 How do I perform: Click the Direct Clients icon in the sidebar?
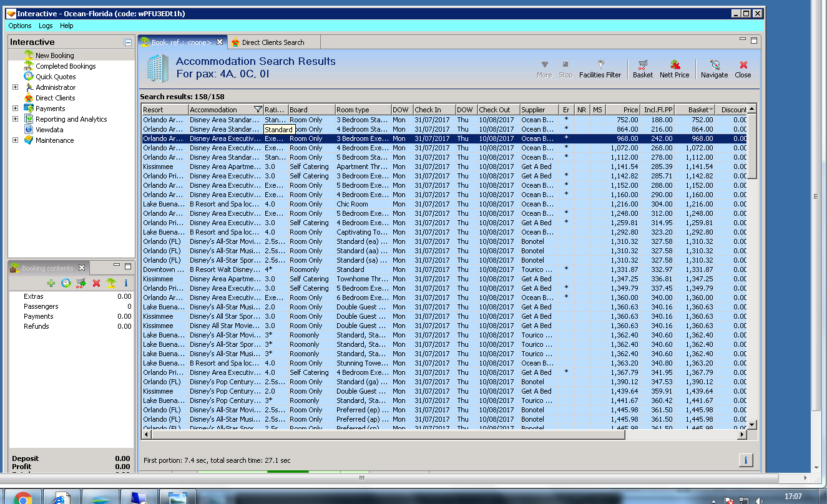pyautogui.click(x=28, y=97)
